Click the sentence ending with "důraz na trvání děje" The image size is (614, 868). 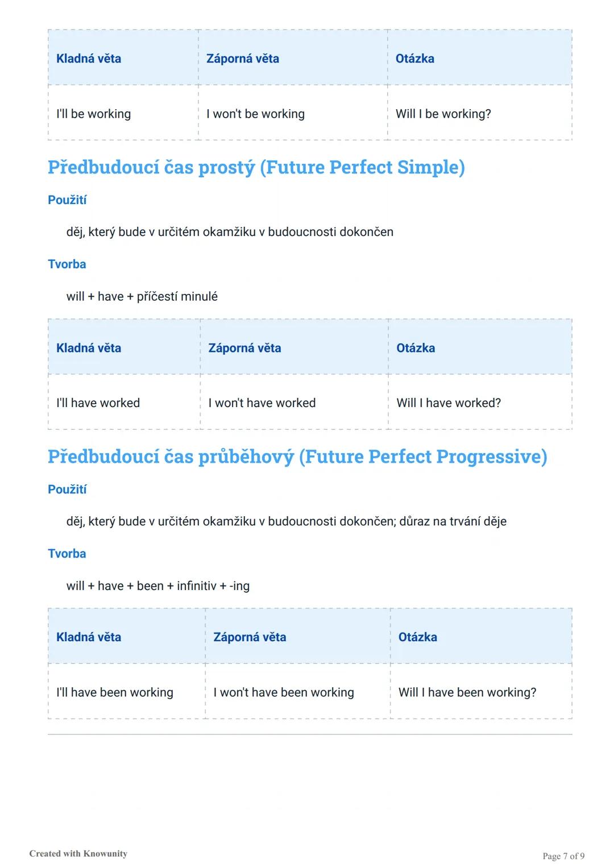coord(286,521)
